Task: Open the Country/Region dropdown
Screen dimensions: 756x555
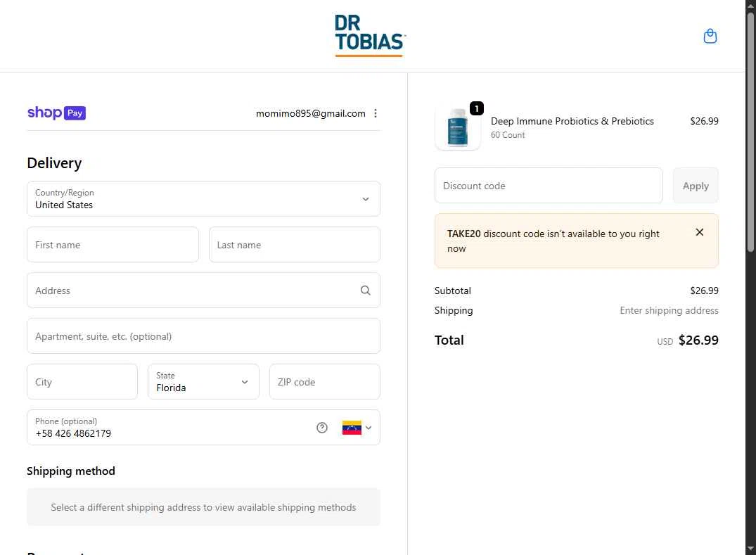Action: pos(203,198)
